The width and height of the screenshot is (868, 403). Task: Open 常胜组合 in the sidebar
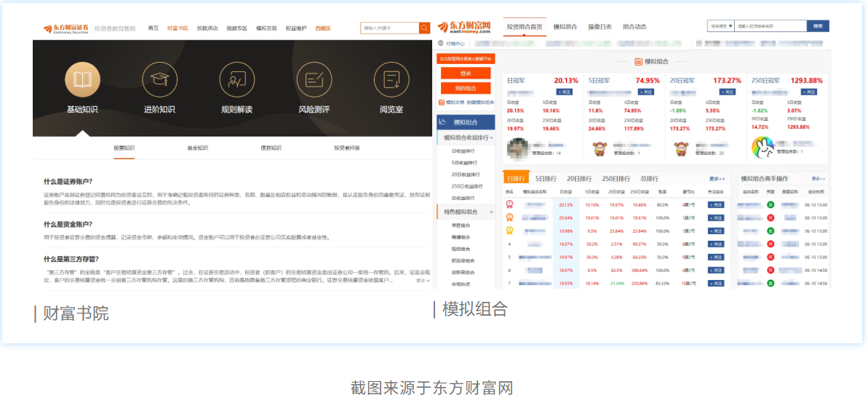click(460, 226)
